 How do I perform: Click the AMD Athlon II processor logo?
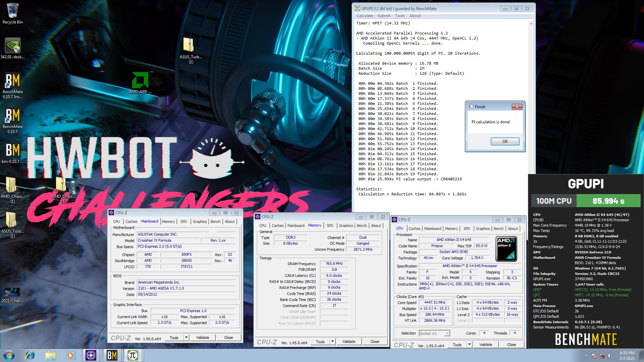click(x=506, y=249)
